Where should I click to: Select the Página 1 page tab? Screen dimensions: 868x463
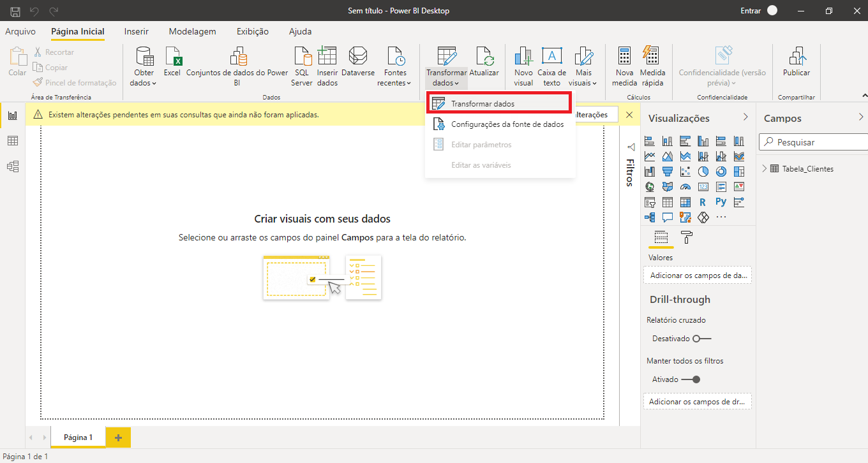coord(78,437)
